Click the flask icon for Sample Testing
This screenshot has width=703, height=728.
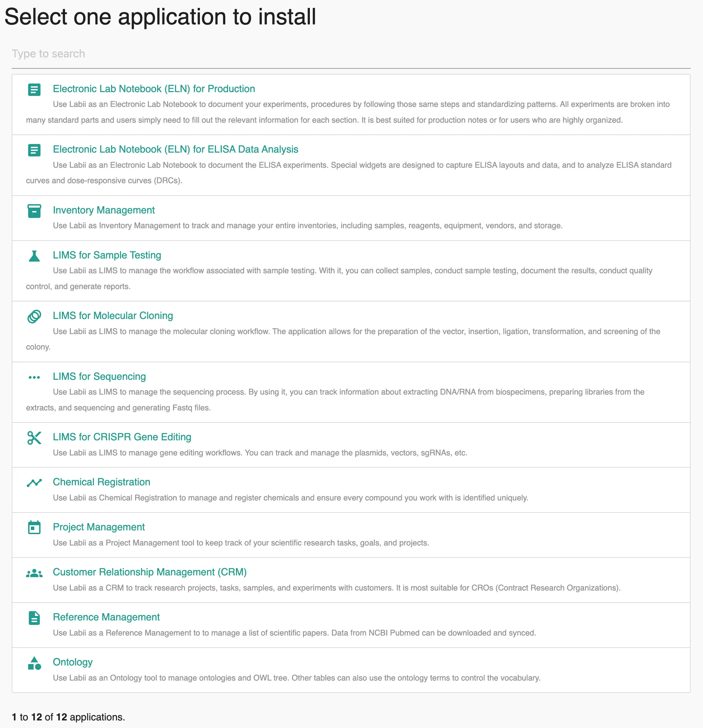[34, 256]
